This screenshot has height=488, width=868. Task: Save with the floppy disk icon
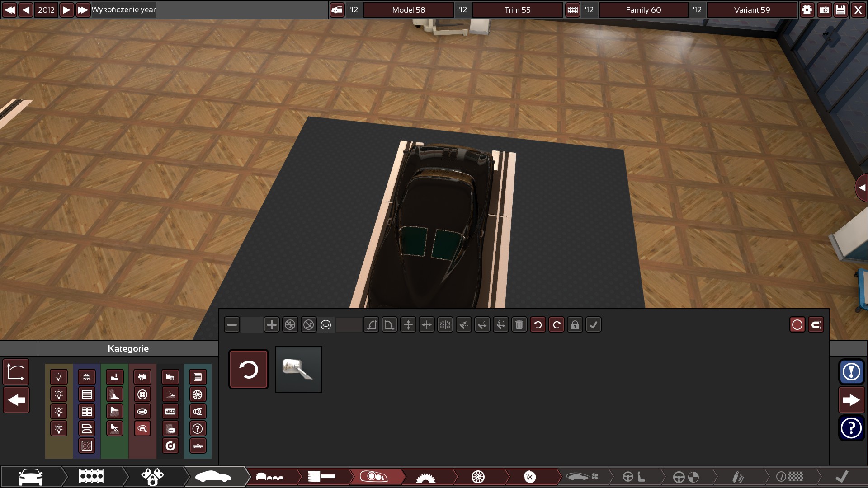coord(840,9)
